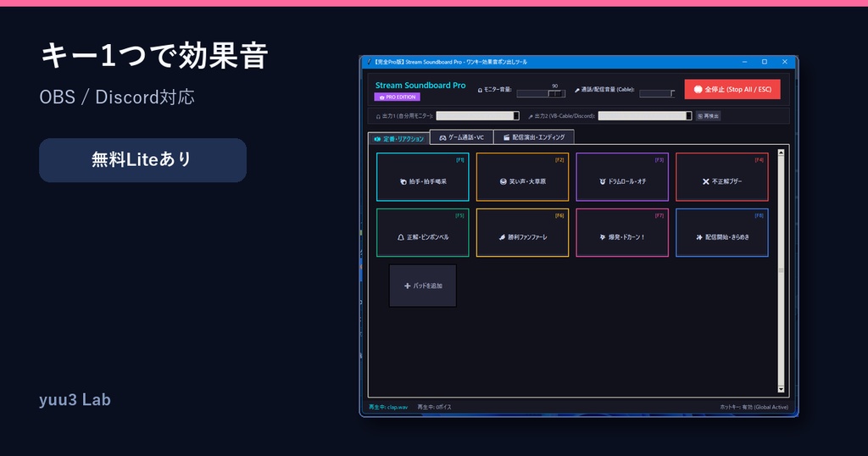Click the monitor volume value 90
868x456 pixels.
click(x=554, y=86)
